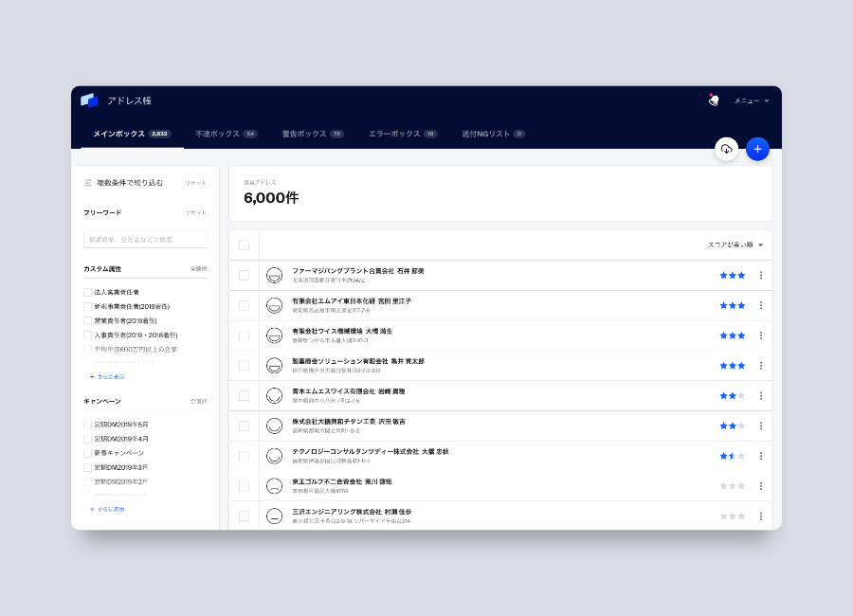Check the 法人営業責任者 filter checkbox
Screen dimensions: 853x616
(86, 294)
